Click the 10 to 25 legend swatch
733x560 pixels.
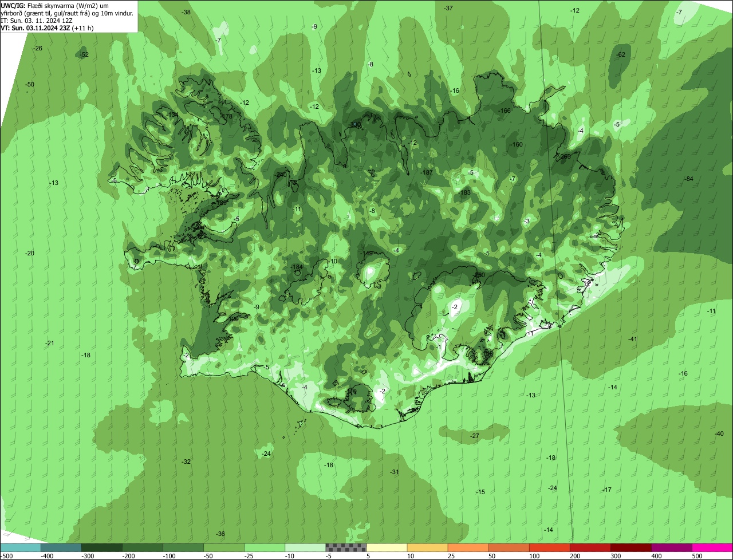point(427,547)
